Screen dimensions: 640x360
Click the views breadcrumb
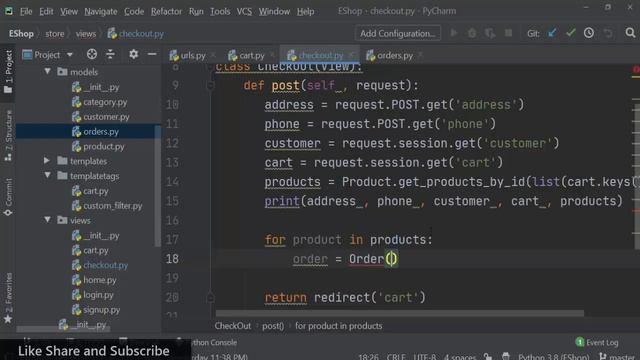click(x=86, y=34)
